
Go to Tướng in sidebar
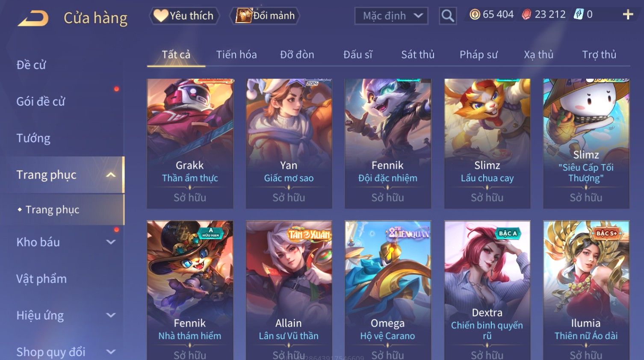point(33,138)
